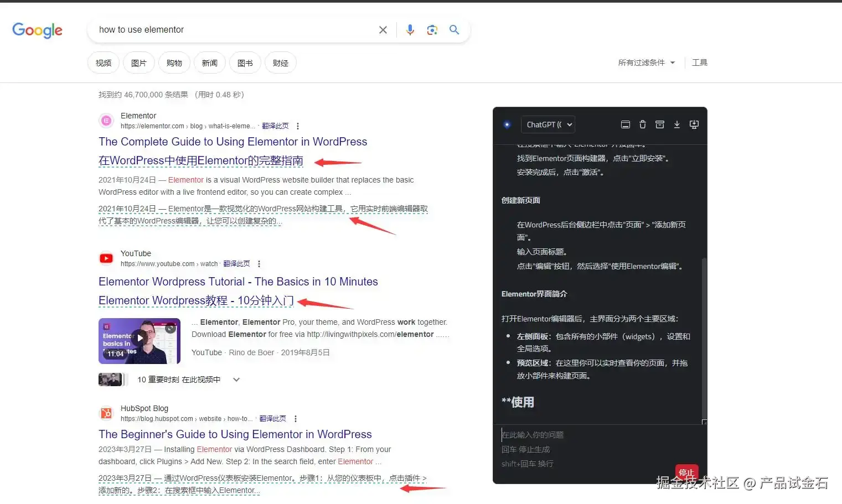Open The Complete Guide to Using Elementor link
This screenshot has width=842, height=504.
[x=233, y=142]
